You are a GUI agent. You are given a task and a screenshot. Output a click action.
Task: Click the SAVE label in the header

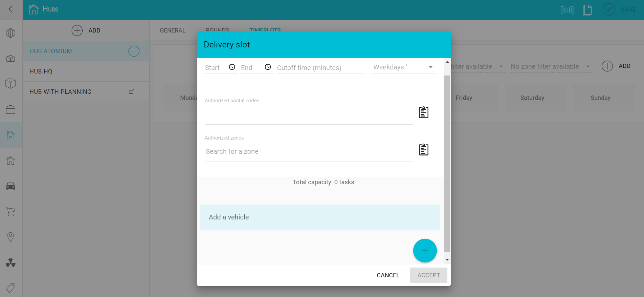[x=628, y=10]
